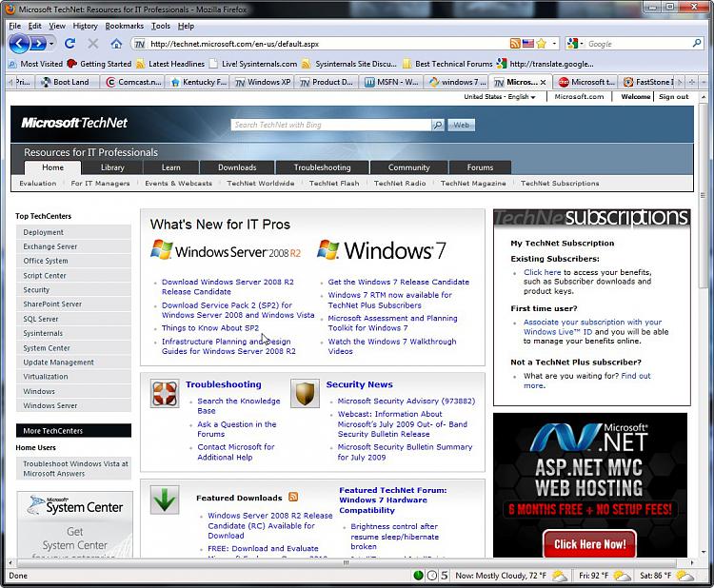Switch to the FastStone tab
The height and width of the screenshot is (588, 714).
(646, 83)
